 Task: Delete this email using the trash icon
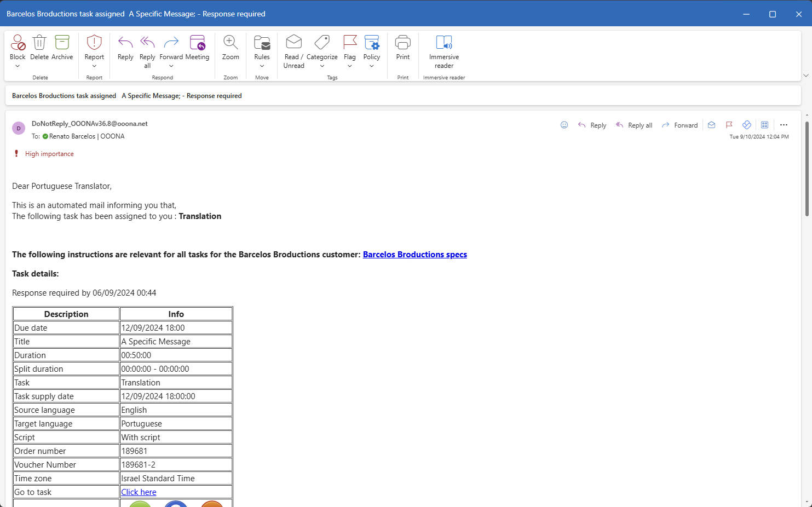click(x=39, y=43)
